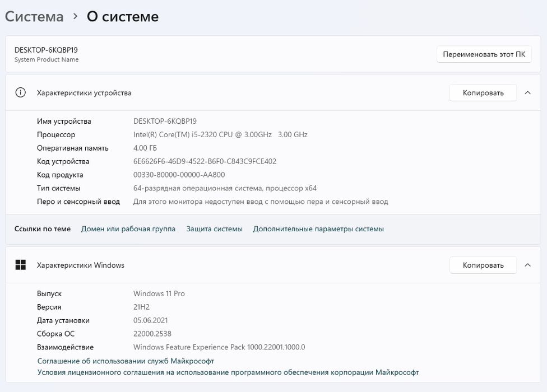Open Соглашение об использовании служб Майкрософт
The image size is (547, 392).
(x=126, y=361)
